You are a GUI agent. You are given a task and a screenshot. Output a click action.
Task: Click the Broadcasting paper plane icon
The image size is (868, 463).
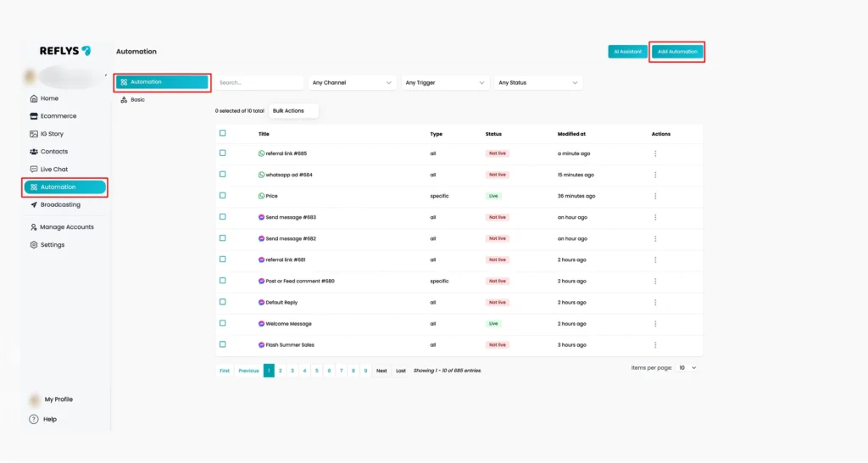(x=34, y=205)
